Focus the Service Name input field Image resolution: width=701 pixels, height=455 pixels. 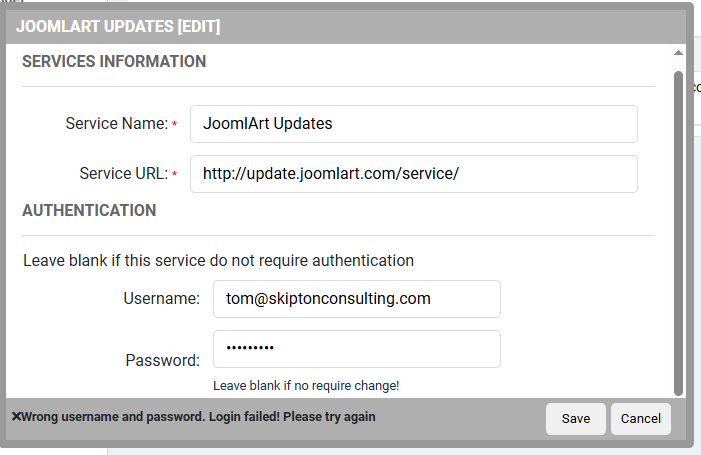(413, 124)
